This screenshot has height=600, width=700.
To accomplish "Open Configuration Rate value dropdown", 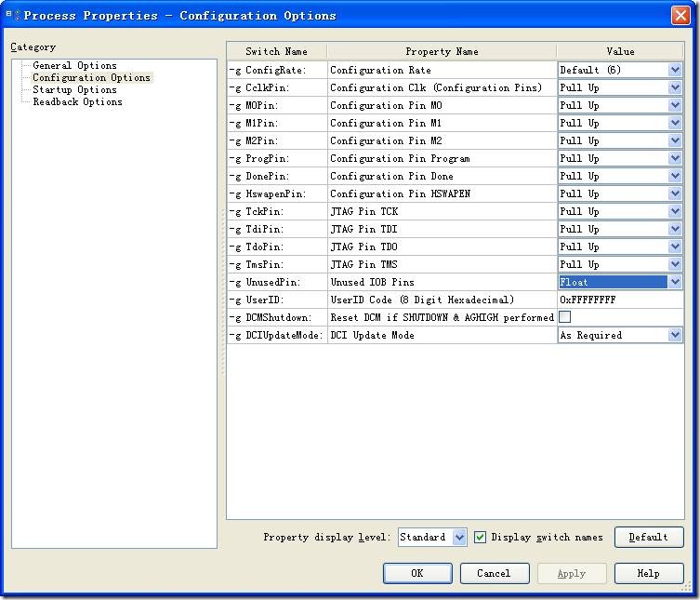I will click(x=675, y=70).
